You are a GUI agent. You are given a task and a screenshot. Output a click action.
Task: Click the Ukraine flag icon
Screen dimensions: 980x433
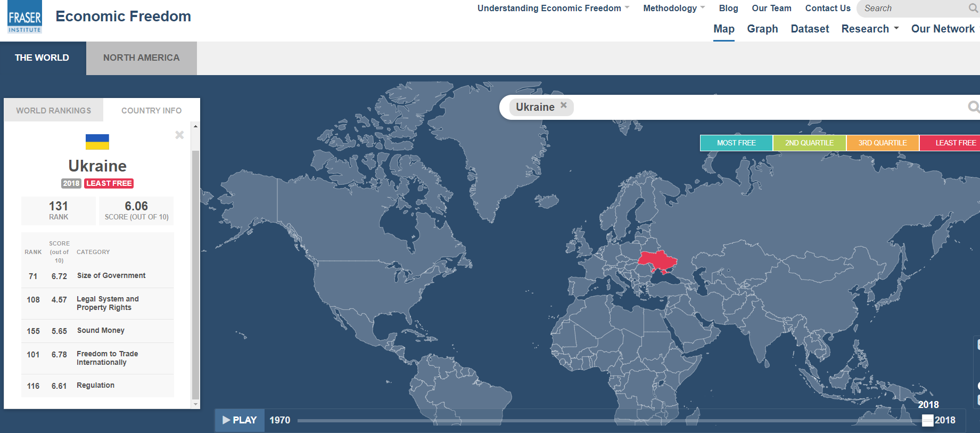point(97,142)
